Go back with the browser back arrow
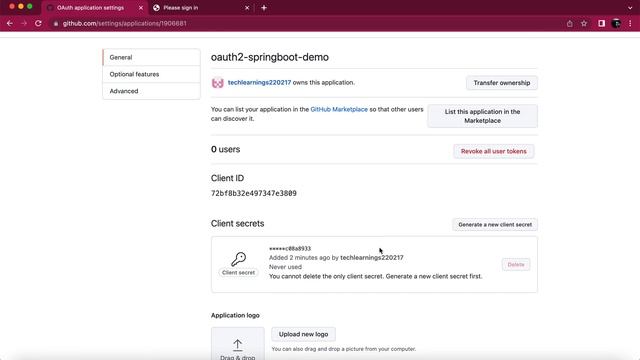This screenshot has height=360, width=640. pos(10,23)
